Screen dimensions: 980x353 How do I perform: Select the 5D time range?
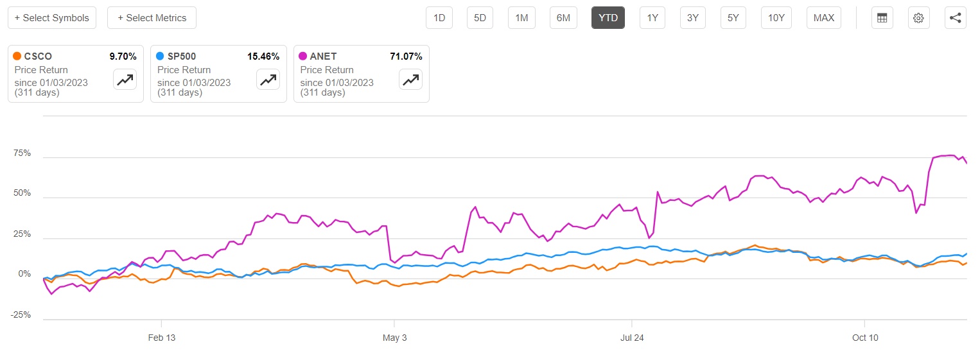pos(480,18)
